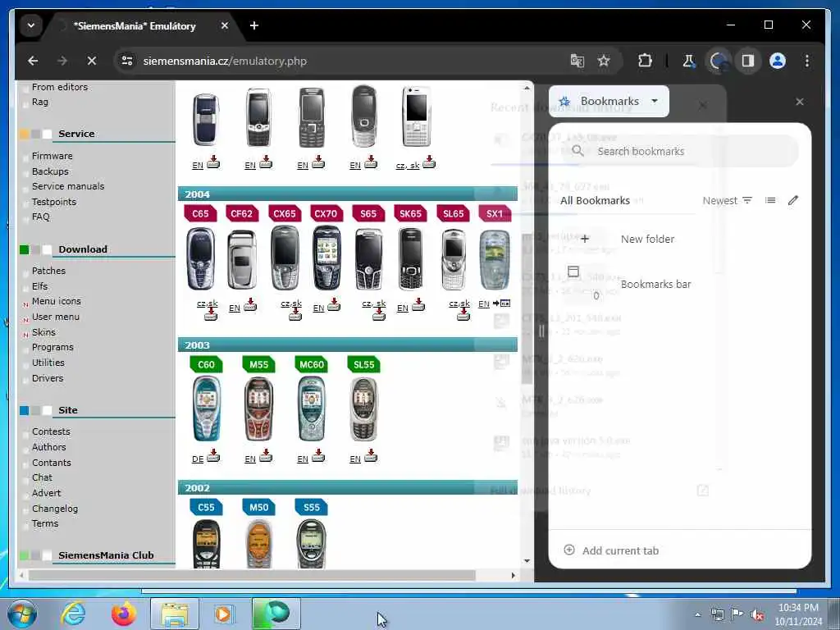Image resolution: width=840 pixels, height=630 pixels.
Task: Click the SL65 phone thumbnail
Action: (x=454, y=260)
